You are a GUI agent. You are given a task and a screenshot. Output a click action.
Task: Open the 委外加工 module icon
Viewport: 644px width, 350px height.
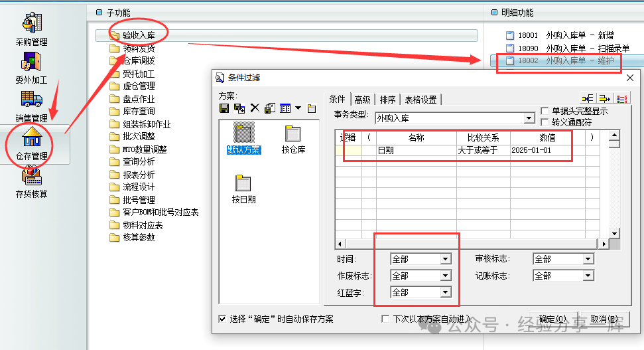(31, 64)
